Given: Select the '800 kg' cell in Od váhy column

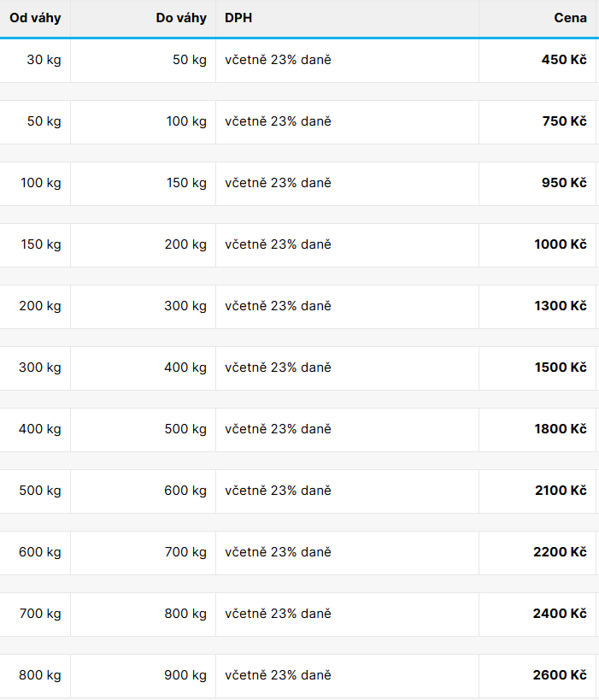Looking at the screenshot, I should pos(40,675).
